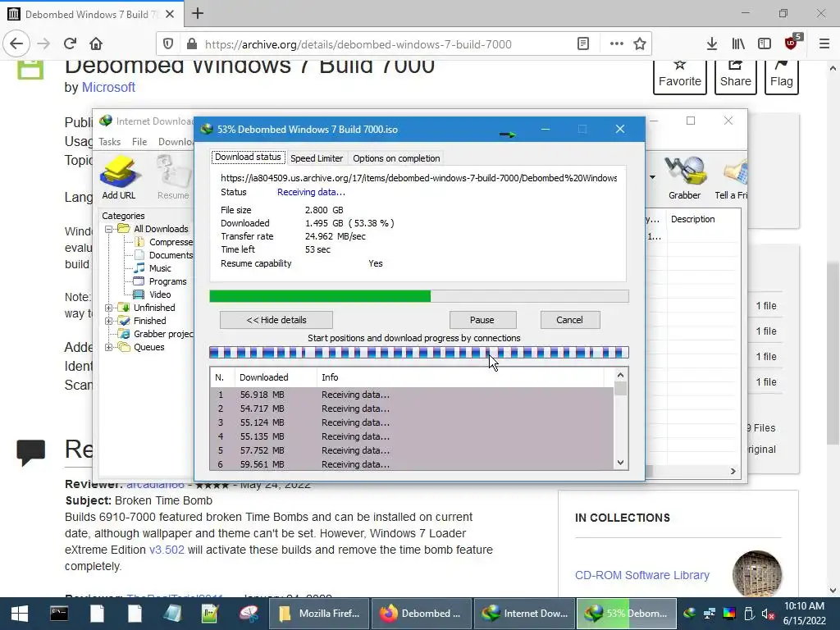
Task: Click the network tray icon
Action: click(x=710, y=614)
